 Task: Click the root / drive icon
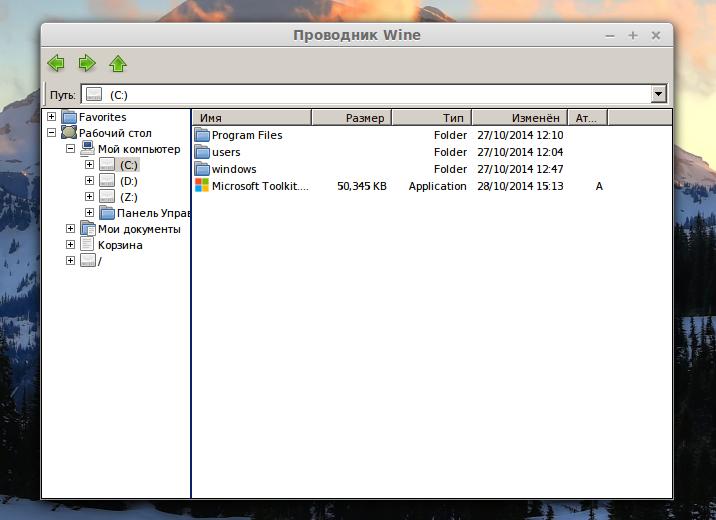(x=88, y=260)
